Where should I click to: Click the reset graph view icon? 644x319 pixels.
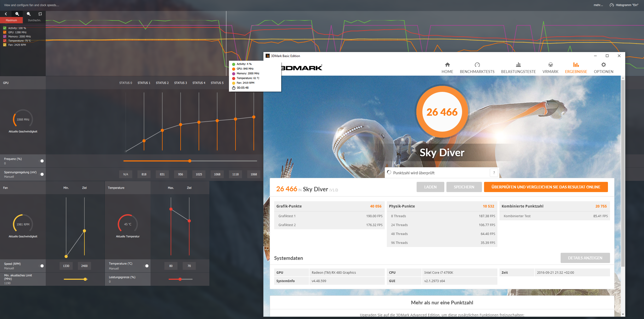coord(40,14)
